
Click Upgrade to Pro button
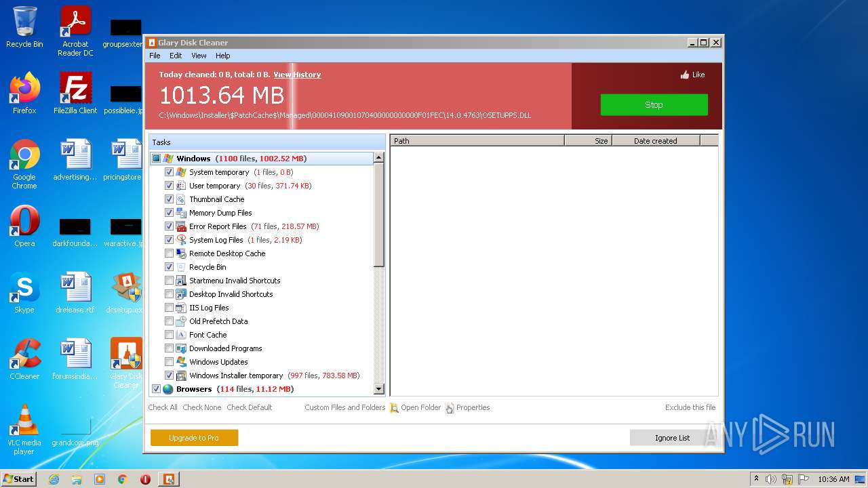(x=194, y=438)
